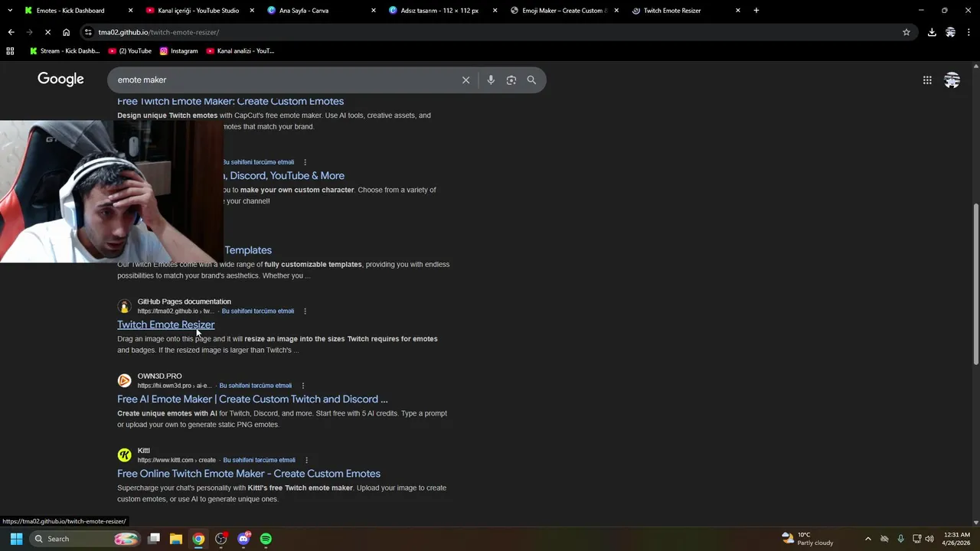This screenshot has height=551, width=980.
Task: Open Free Online Twitch Emote Maker result
Action: click(x=249, y=474)
